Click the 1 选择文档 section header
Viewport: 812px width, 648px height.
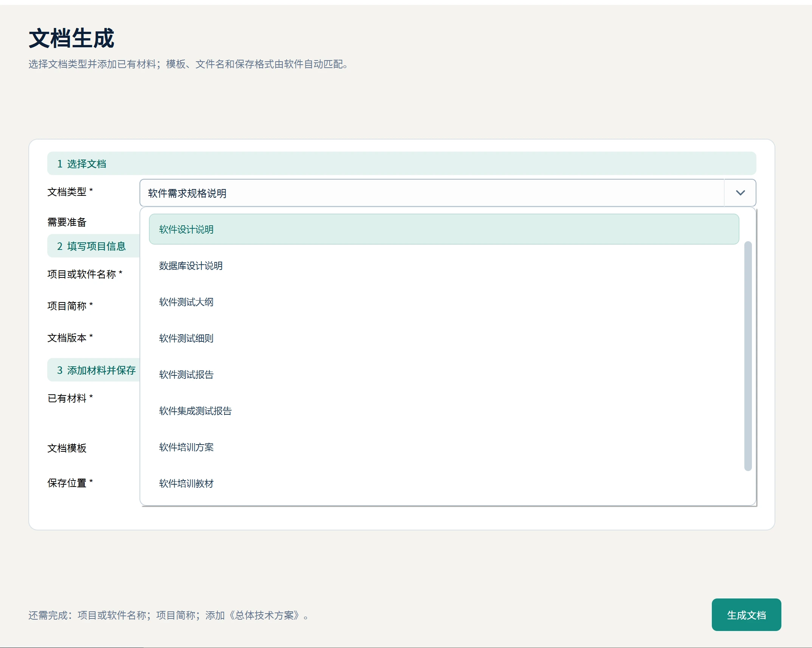coord(401,163)
